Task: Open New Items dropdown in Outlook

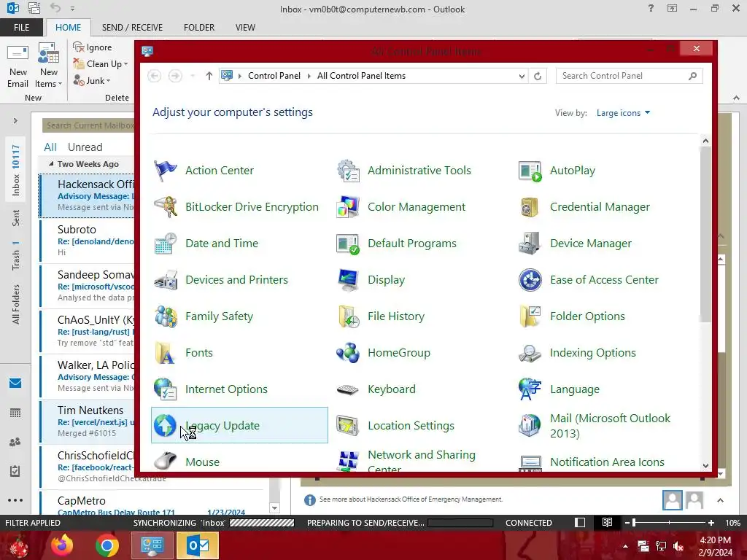Action: click(x=49, y=65)
